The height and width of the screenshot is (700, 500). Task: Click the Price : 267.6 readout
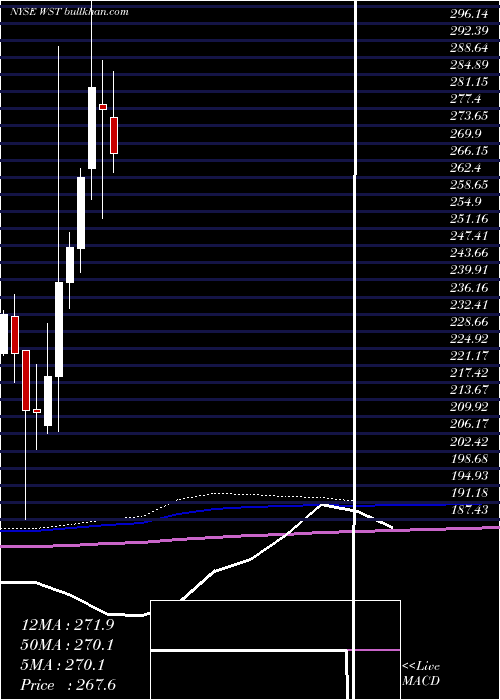point(68,685)
